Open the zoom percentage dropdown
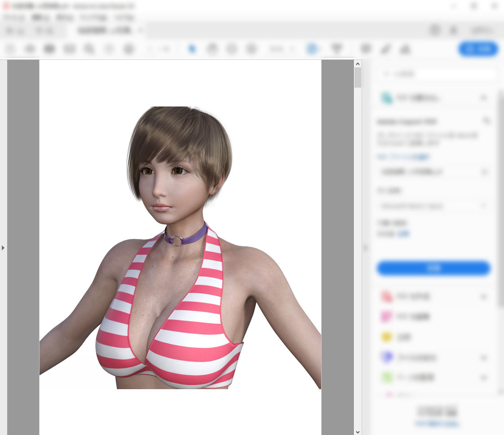504x435 pixels. point(282,49)
